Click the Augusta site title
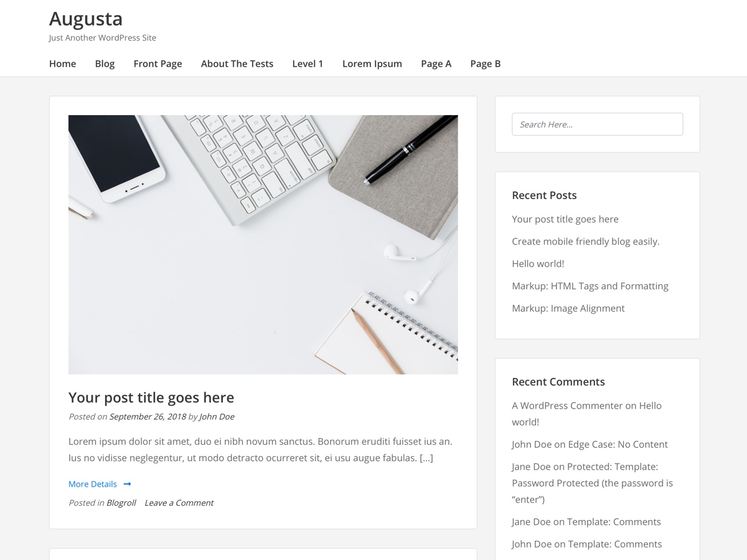This screenshot has height=560, width=747. pyautogui.click(x=85, y=19)
